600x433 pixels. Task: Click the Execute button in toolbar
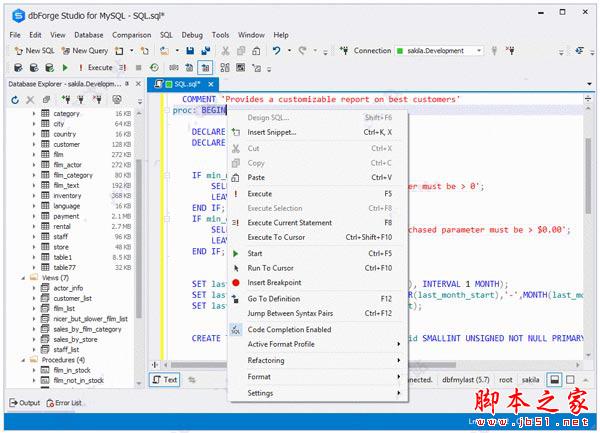[96, 68]
